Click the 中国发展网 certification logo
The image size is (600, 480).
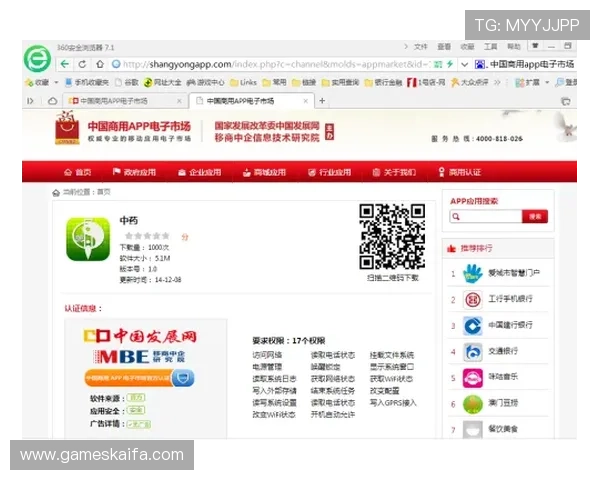click(140, 336)
